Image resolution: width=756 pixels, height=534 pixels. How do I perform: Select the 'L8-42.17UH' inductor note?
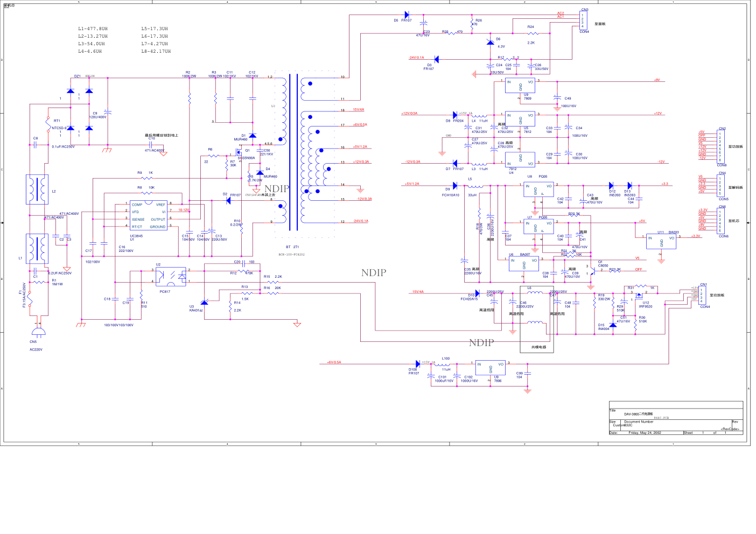(x=156, y=51)
